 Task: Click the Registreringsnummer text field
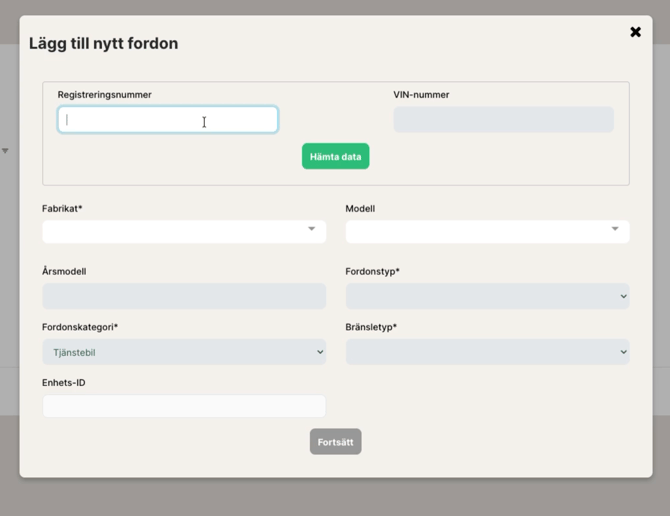point(167,120)
